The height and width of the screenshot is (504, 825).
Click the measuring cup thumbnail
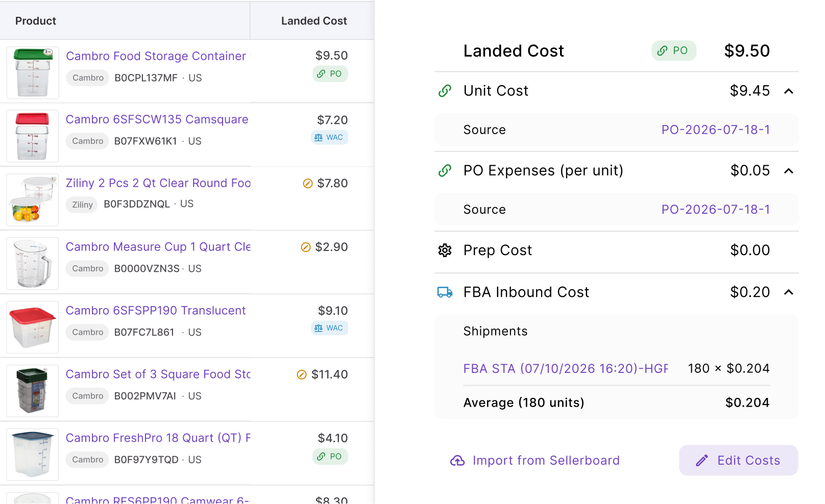[x=33, y=264]
